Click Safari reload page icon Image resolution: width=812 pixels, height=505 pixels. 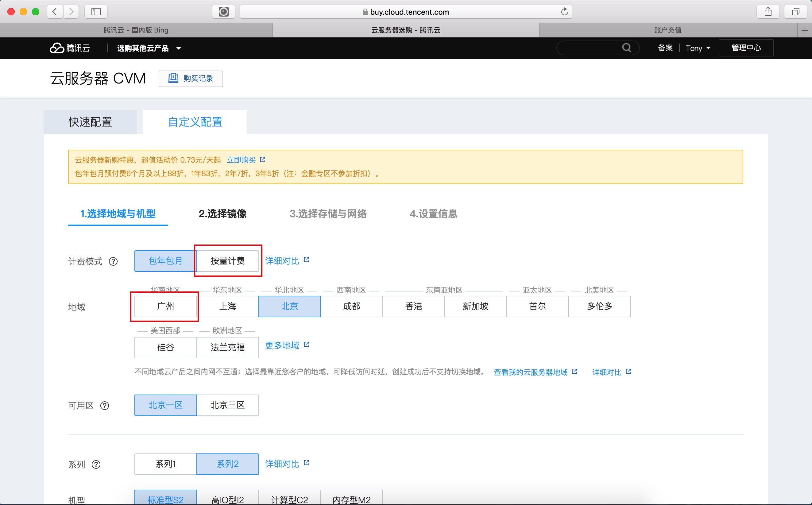[x=564, y=12]
